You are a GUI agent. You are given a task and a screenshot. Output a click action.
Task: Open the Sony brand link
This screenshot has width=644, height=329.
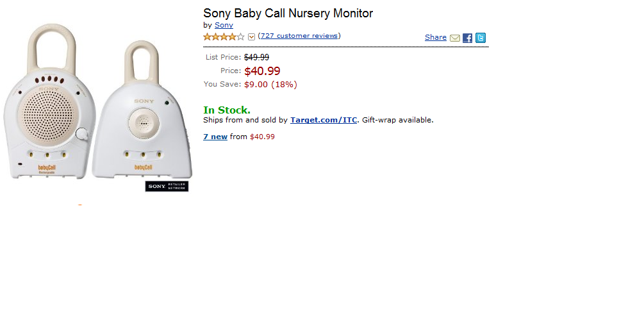click(224, 25)
